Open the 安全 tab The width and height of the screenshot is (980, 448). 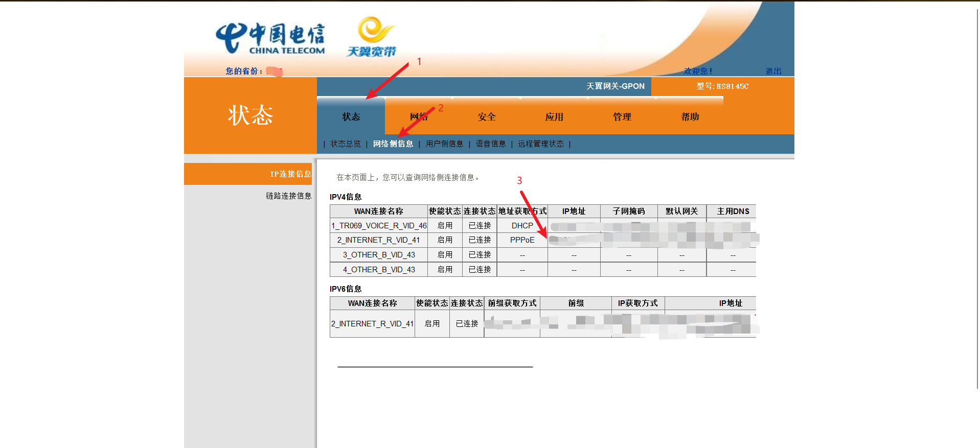pos(487,117)
